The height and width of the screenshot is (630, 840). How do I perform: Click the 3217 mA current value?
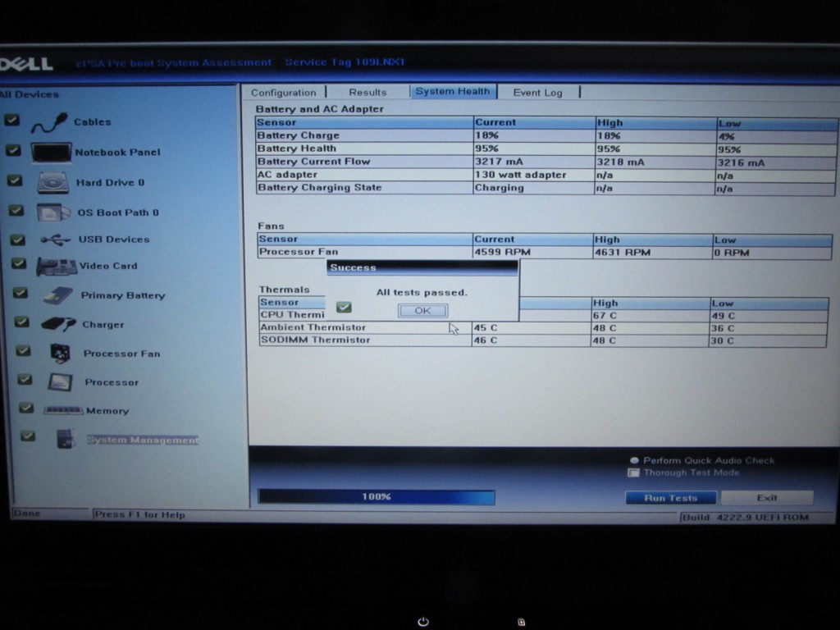(498, 162)
